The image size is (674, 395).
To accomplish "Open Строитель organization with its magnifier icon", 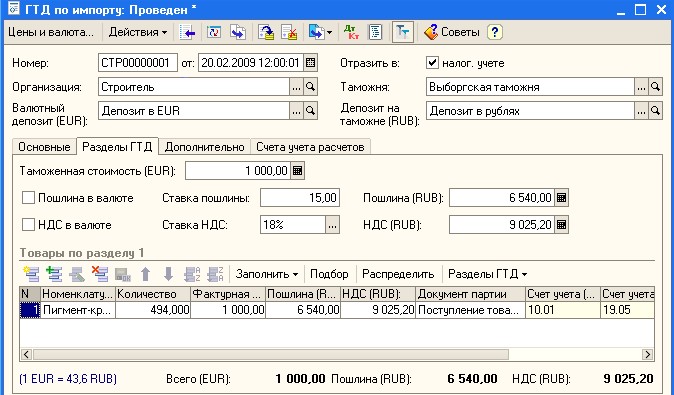I will pos(310,87).
